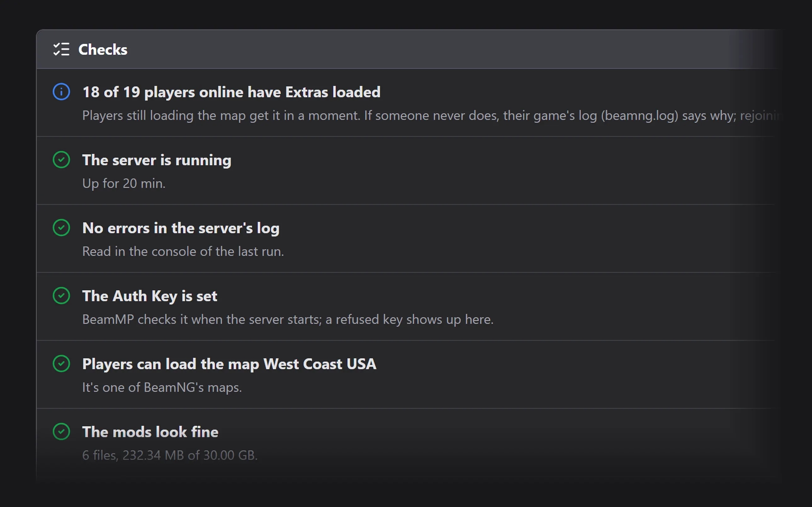Image resolution: width=812 pixels, height=507 pixels.
Task: Select 'The Auth Key is set' title
Action: coord(149,296)
